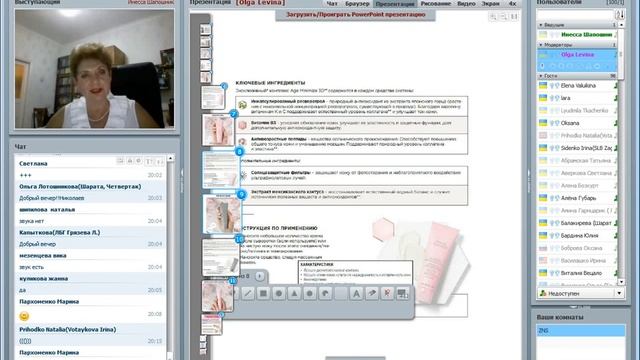Click the 4x tab
The image size is (640, 360).
tap(512, 4)
